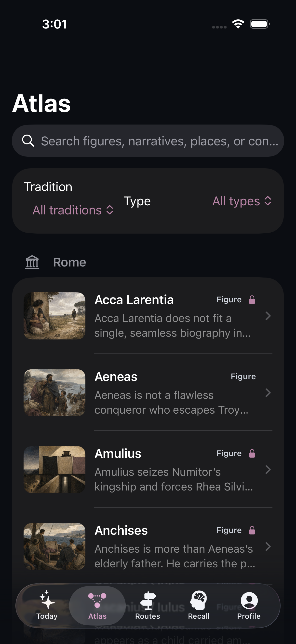The height and width of the screenshot is (644, 296).
Task: Tap the search magnifier icon
Action: (x=28, y=141)
